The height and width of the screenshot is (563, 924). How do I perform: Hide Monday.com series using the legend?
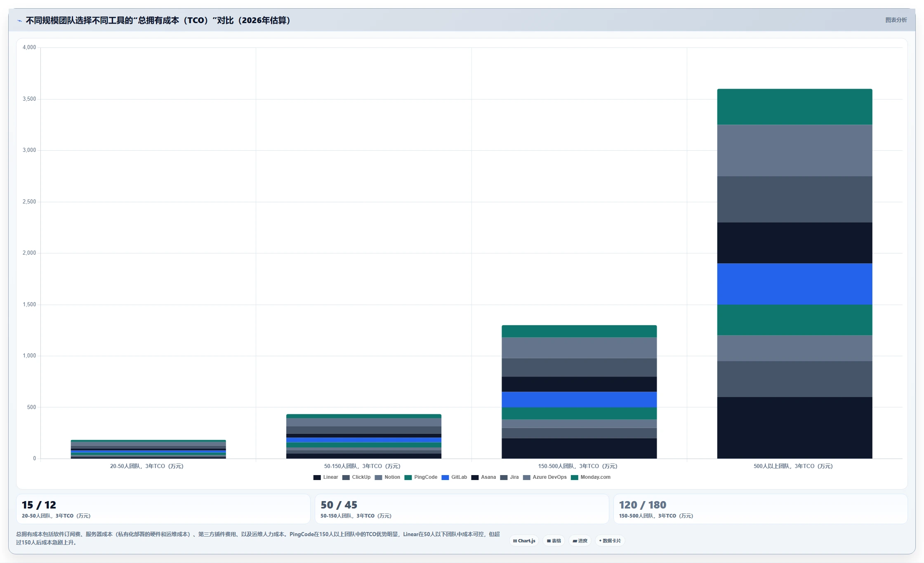[x=590, y=477]
